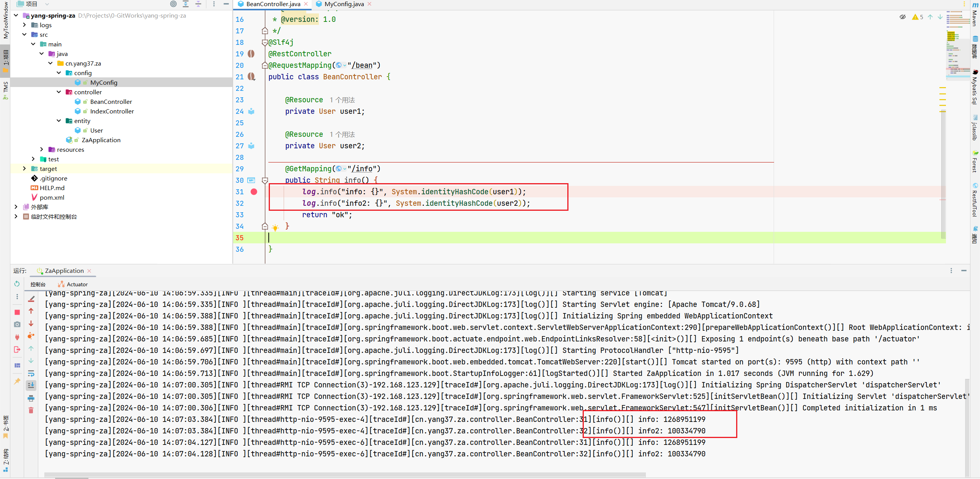Expand the logs folder
This screenshot has width=980, height=479.
coord(24,25)
